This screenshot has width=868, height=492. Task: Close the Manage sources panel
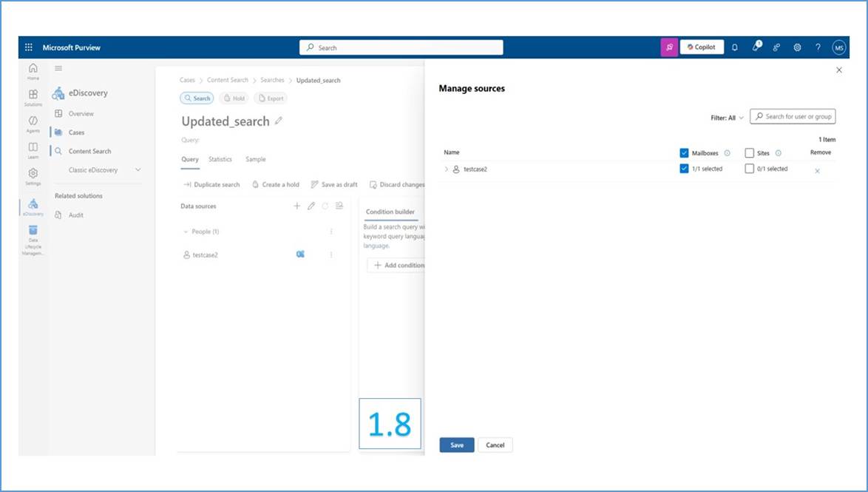pyautogui.click(x=839, y=70)
